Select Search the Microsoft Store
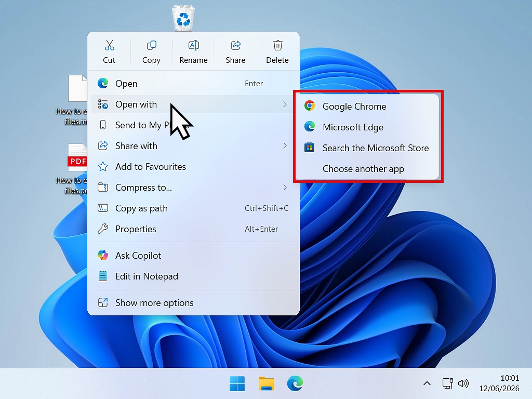The height and width of the screenshot is (399, 532). pos(368,148)
